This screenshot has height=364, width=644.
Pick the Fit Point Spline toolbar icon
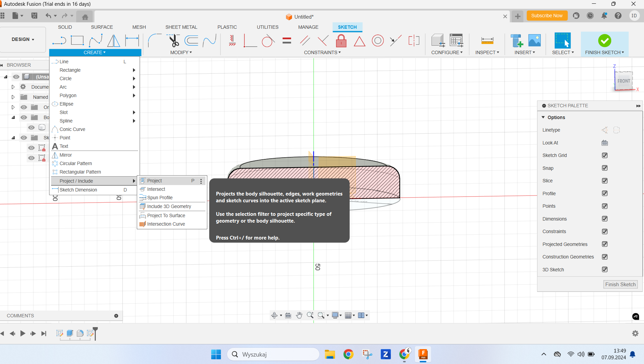pyautogui.click(x=95, y=41)
